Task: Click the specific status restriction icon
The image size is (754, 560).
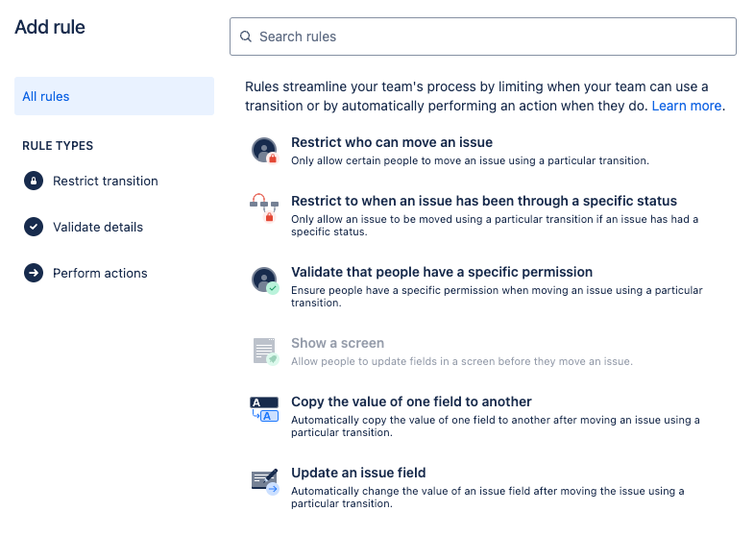Action: click(x=264, y=208)
